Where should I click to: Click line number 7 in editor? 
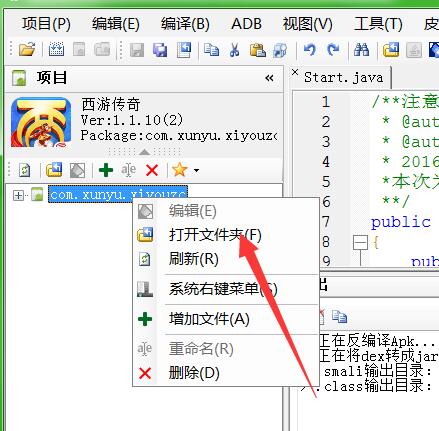[326, 222]
